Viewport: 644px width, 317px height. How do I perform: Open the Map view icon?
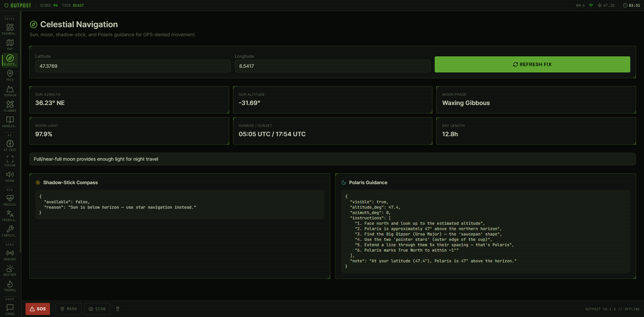pyautogui.click(x=10, y=44)
